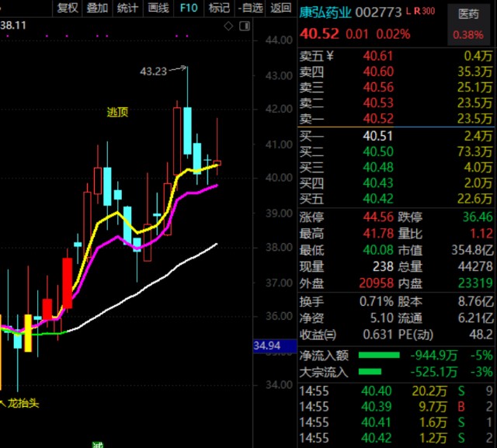Open the -自选 watchlist dropdown
The image size is (497, 448).
(x=250, y=9)
